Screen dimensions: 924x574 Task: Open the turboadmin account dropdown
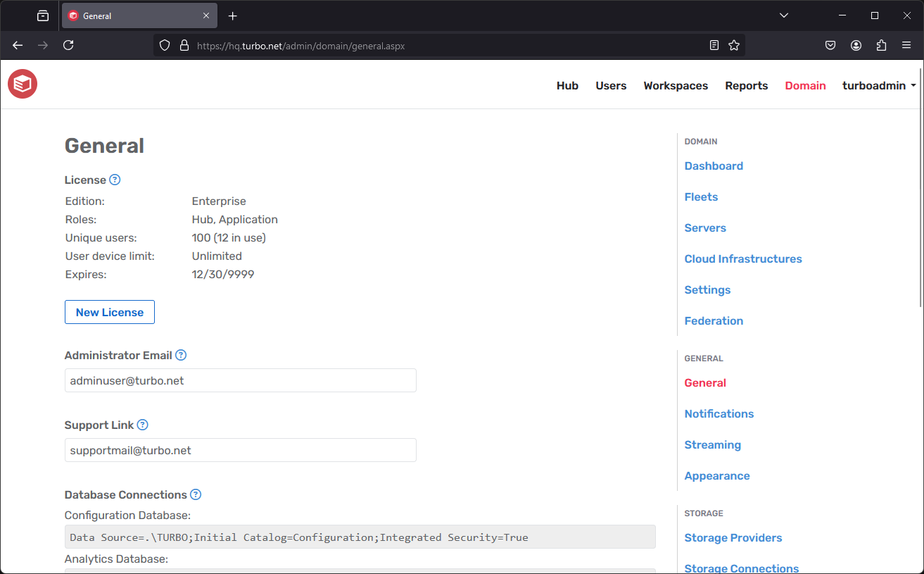coord(878,85)
